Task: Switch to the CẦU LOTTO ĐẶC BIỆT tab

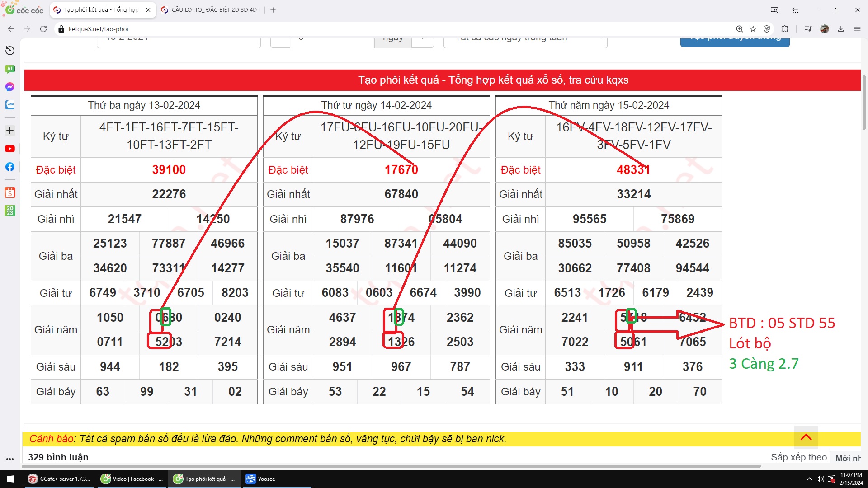Action: [209, 9]
